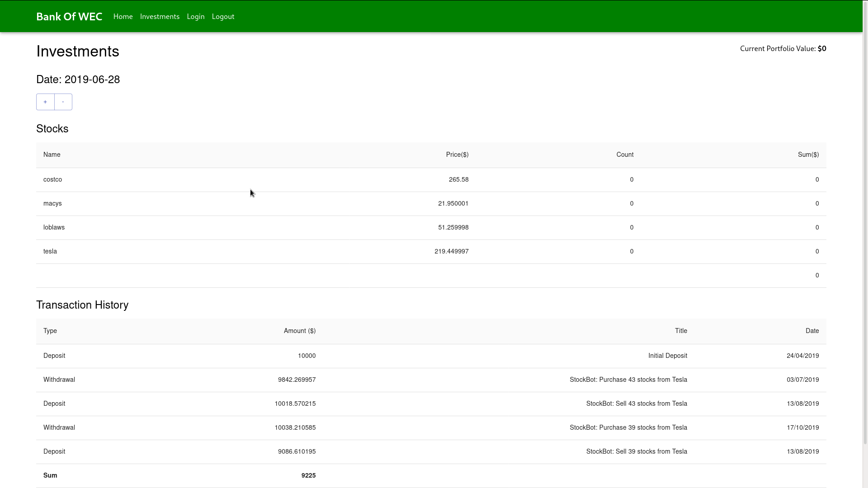The image size is (868, 488).
Task: Open the Login nav link
Action: (196, 17)
